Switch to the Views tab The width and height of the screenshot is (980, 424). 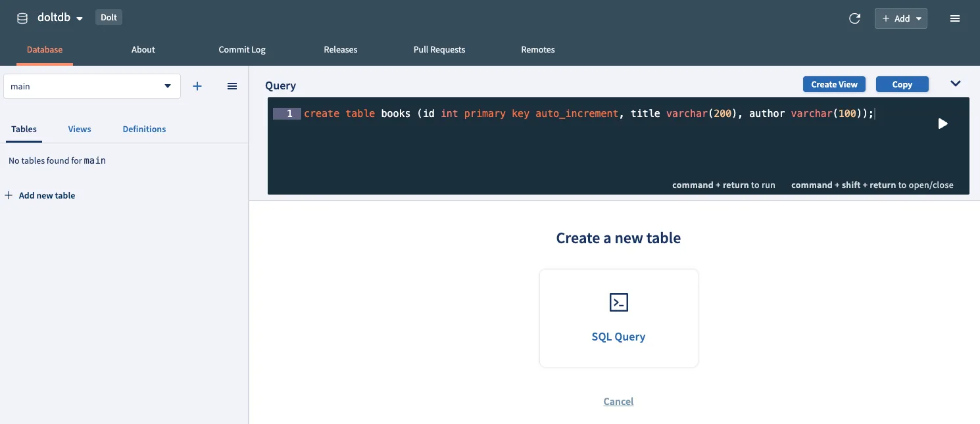click(79, 129)
